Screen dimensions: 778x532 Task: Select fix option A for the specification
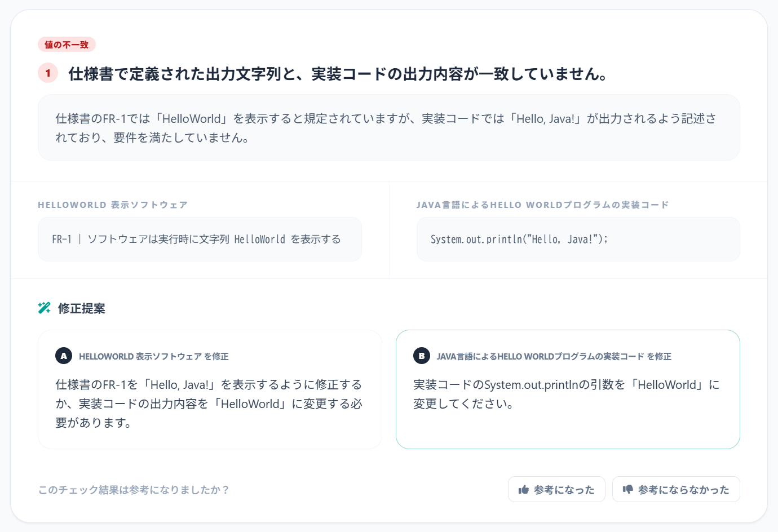pos(210,389)
